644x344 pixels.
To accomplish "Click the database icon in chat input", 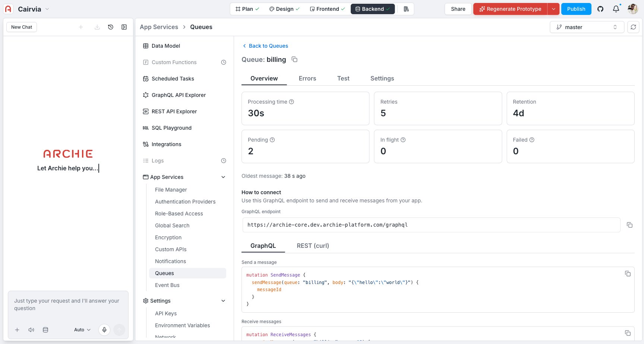I will point(45,330).
